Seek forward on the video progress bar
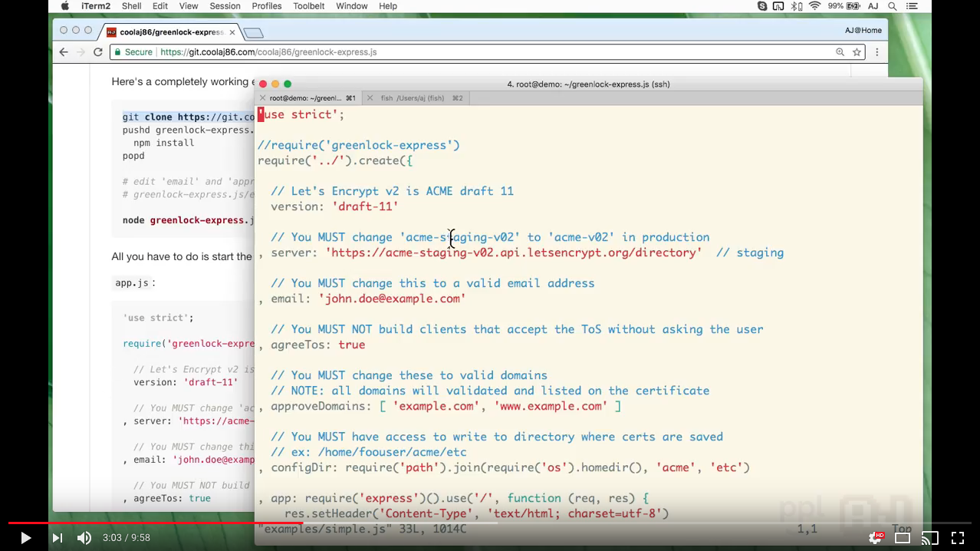 pos(537,522)
